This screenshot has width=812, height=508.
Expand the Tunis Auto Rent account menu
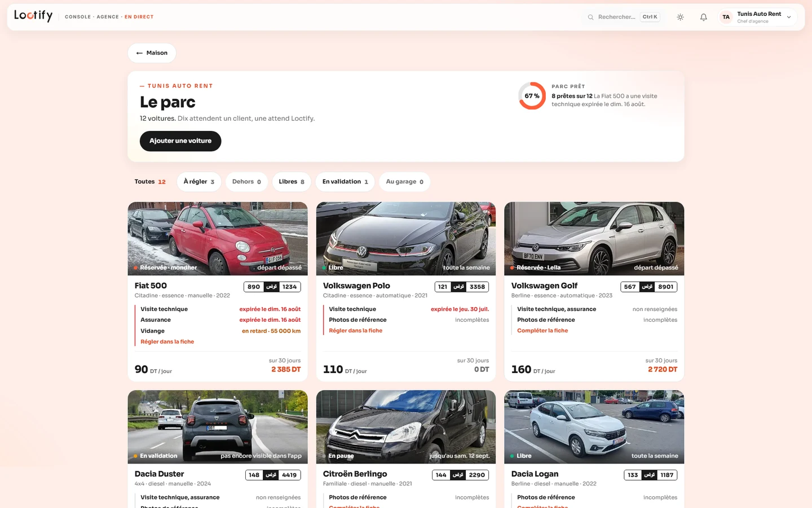tap(758, 17)
